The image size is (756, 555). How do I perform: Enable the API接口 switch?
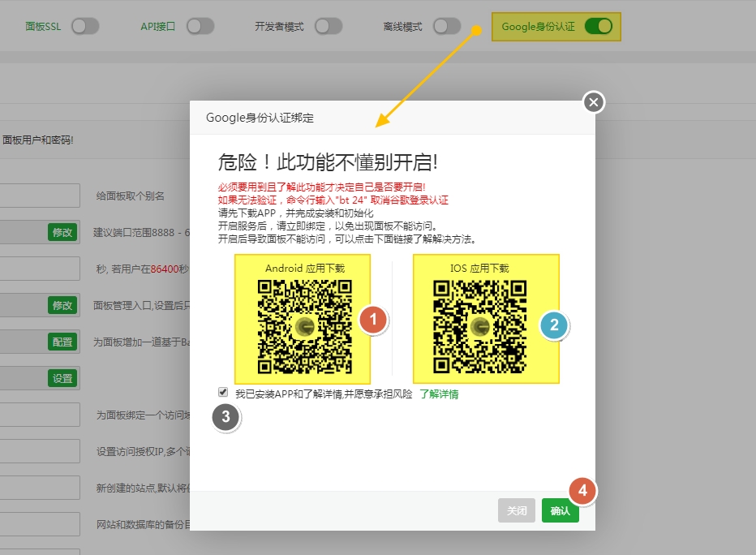click(200, 26)
